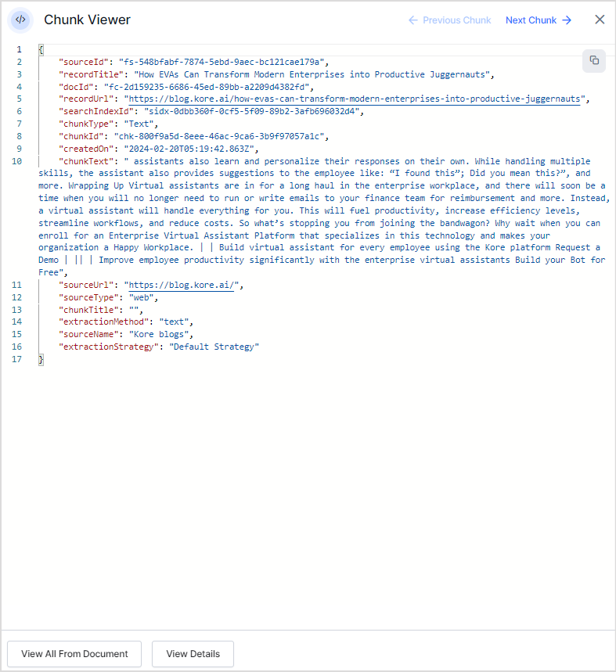
Task: Click the opening brace on line 1
Action: click(x=41, y=49)
